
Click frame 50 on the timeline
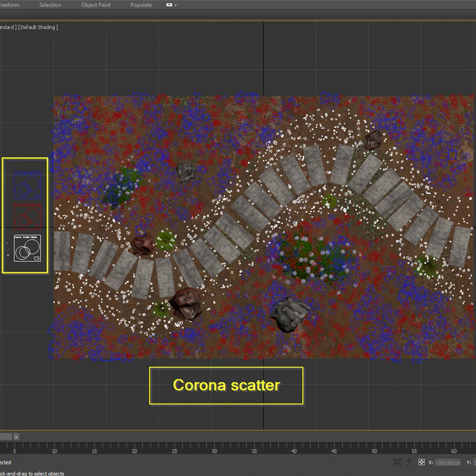click(374, 451)
